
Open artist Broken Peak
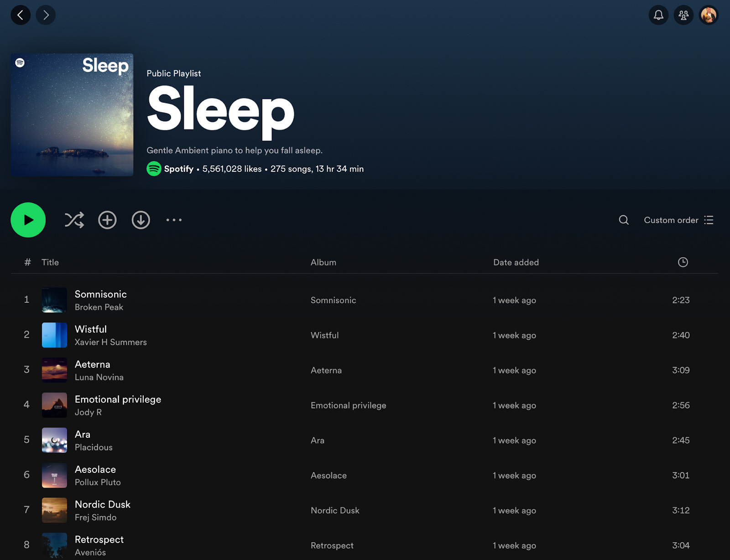99,307
